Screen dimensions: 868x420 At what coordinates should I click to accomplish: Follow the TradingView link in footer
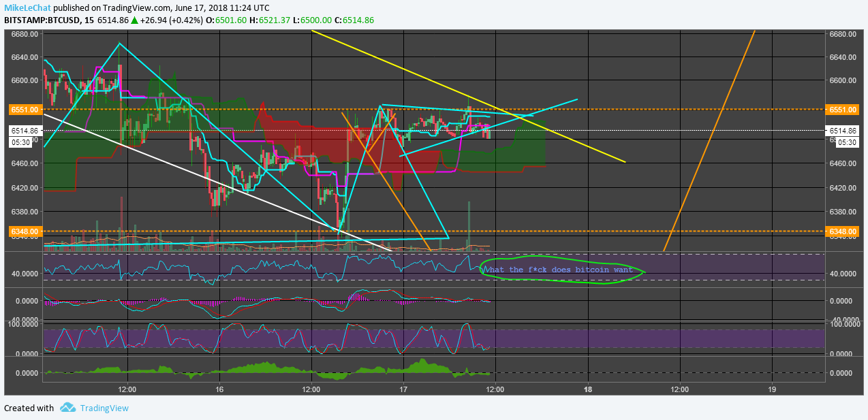tap(104, 408)
